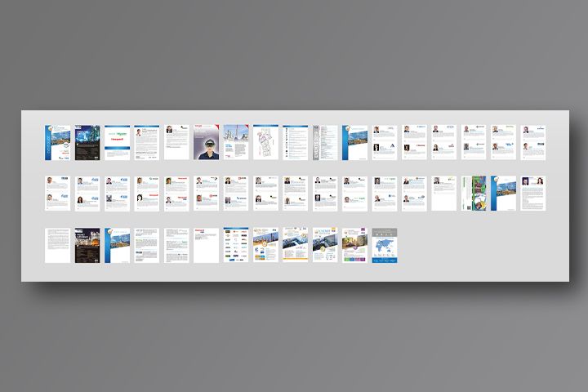The image size is (588, 392).
Task: Open the purple and green event flyer page
Action: pyautogui.click(x=354, y=245)
